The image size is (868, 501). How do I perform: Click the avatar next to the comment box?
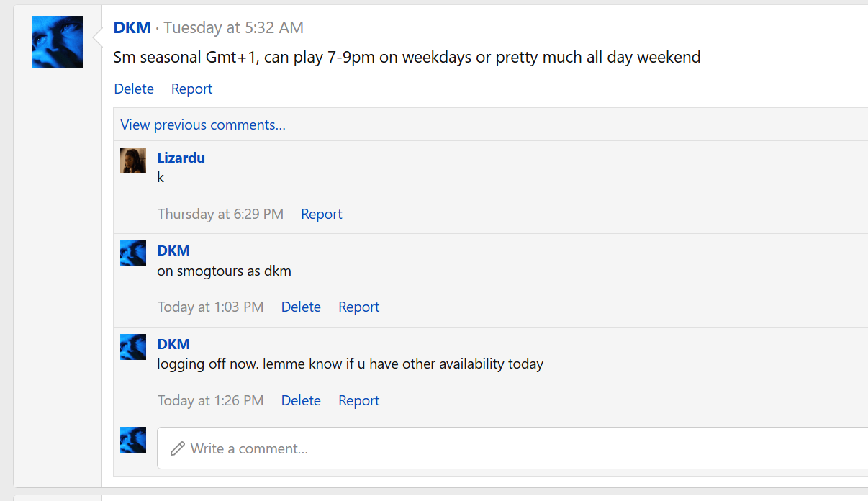[133, 440]
